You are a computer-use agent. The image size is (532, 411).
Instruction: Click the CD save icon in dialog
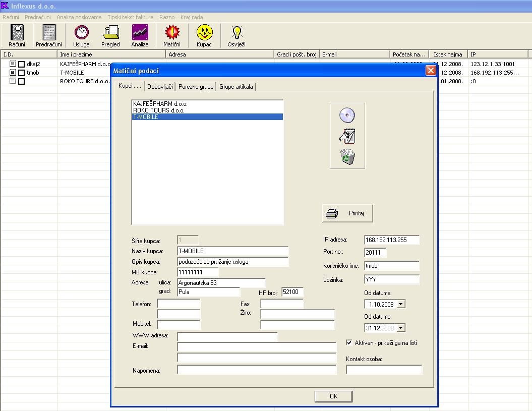[x=347, y=115]
